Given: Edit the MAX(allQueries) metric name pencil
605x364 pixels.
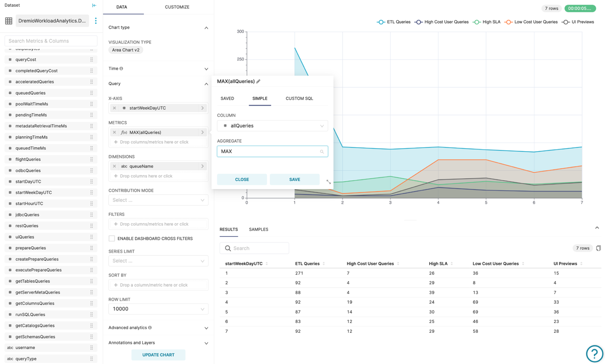Looking at the screenshot, I should click(258, 81).
